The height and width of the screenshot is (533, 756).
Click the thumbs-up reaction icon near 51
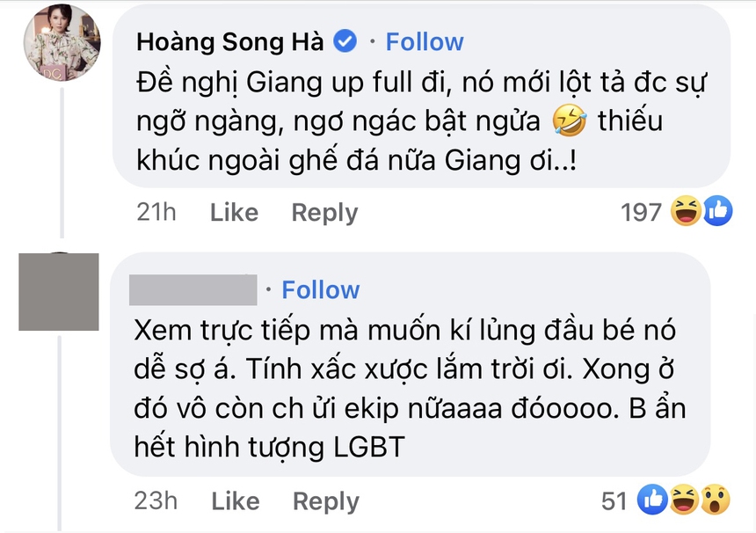point(652,500)
